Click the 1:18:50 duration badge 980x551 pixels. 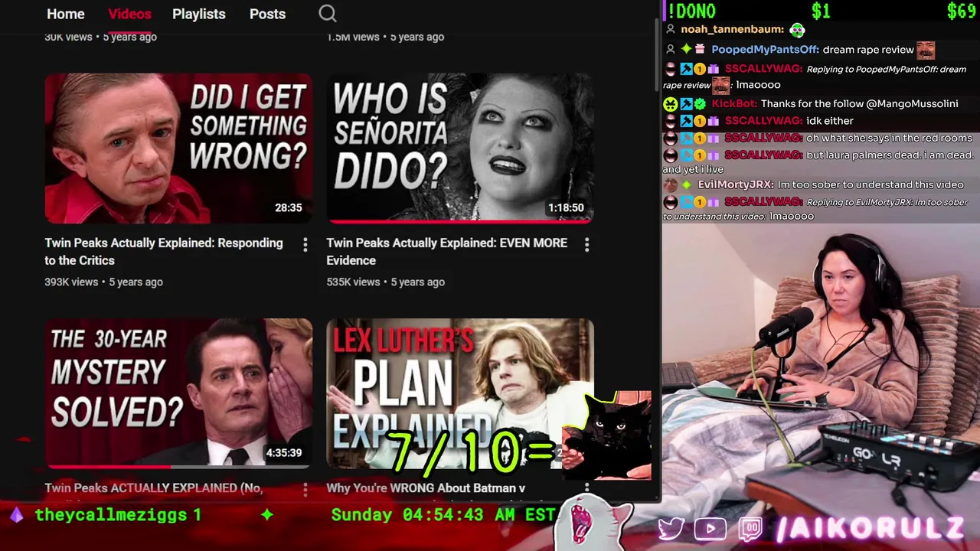coord(566,207)
